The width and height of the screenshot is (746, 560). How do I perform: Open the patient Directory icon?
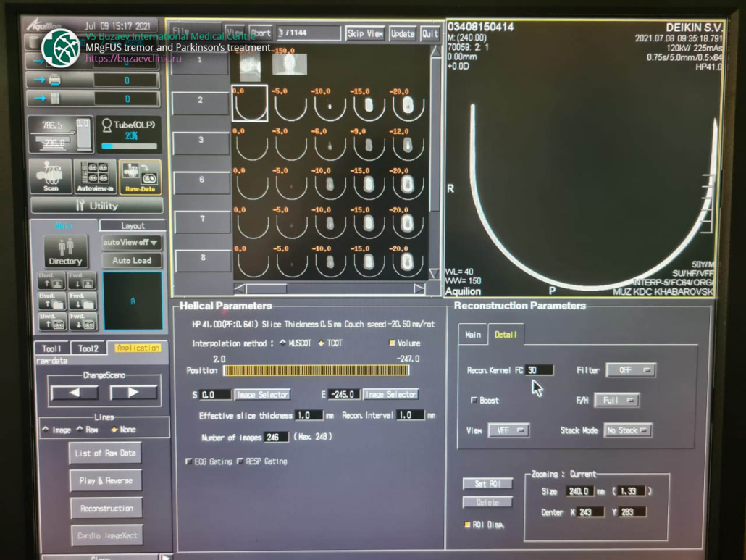pos(65,251)
